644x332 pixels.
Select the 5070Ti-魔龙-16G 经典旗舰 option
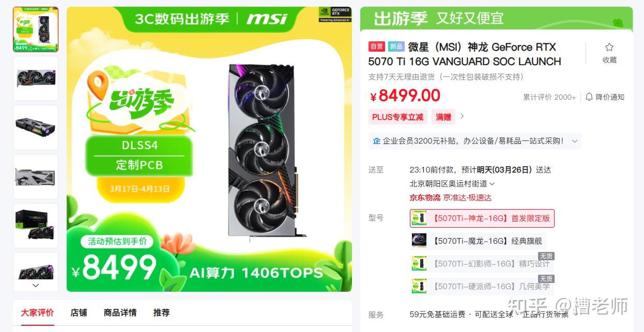pyautogui.click(x=478, y=241)
